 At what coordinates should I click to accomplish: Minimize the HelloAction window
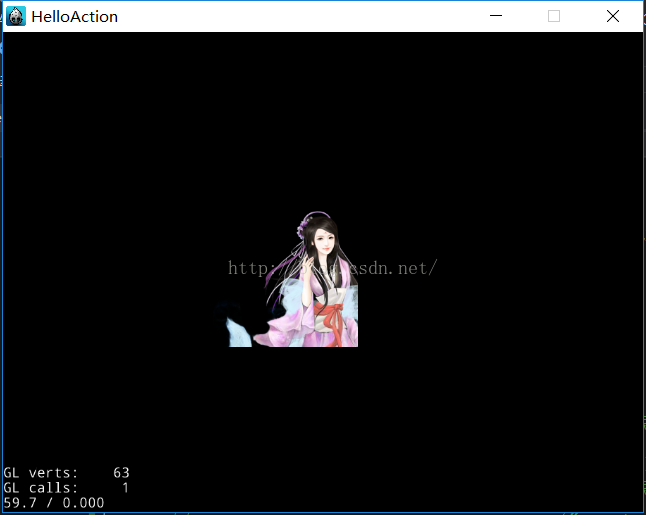pos(496,16)
